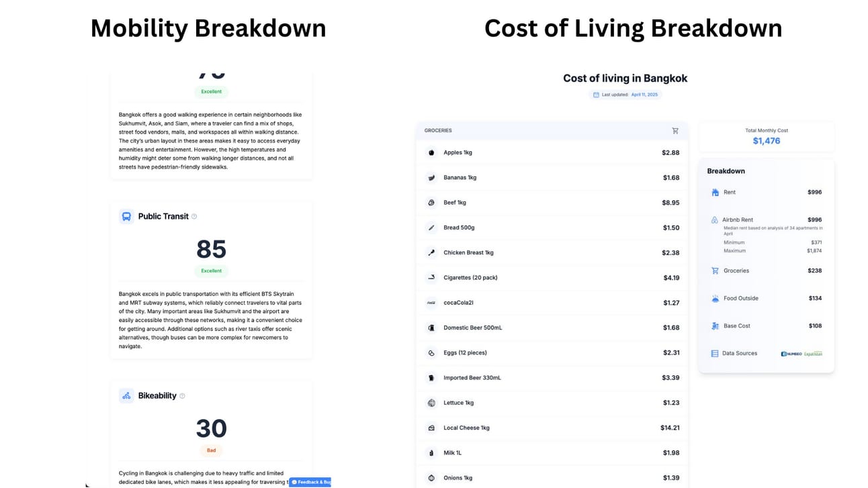Open the Bikeability info tooltip icon

click(x=182, y=396)
